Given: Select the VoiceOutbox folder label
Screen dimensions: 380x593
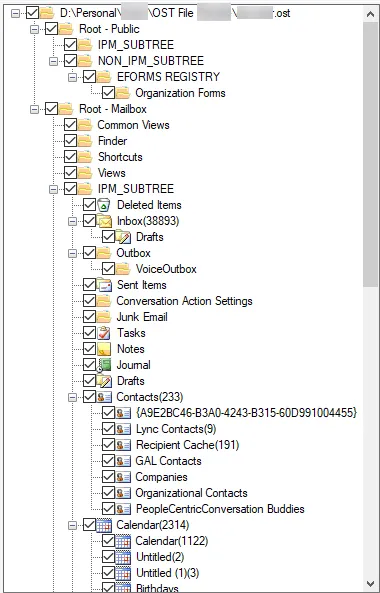Looking at the screenshot, I should click(x=166, y=269).
